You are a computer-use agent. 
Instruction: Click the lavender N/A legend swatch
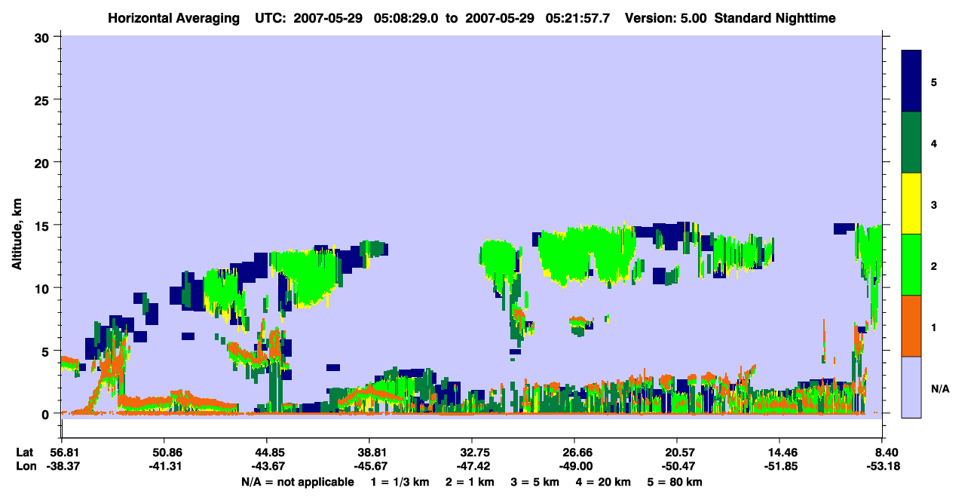click(x=911, y=387)
